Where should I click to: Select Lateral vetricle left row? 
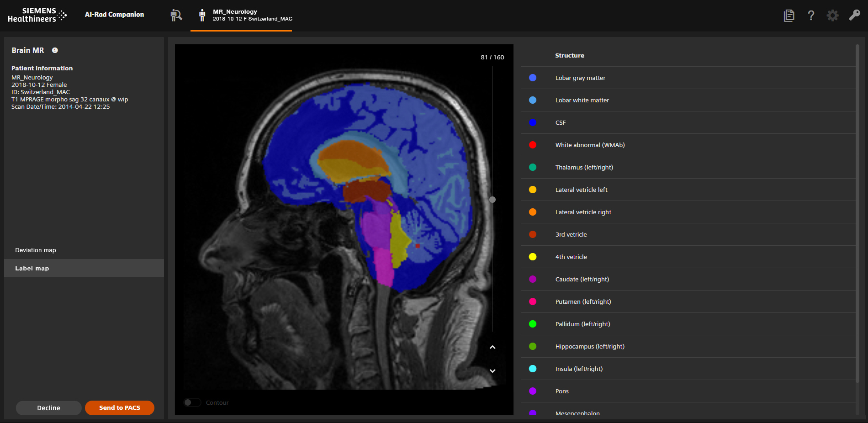click(688, 190)
